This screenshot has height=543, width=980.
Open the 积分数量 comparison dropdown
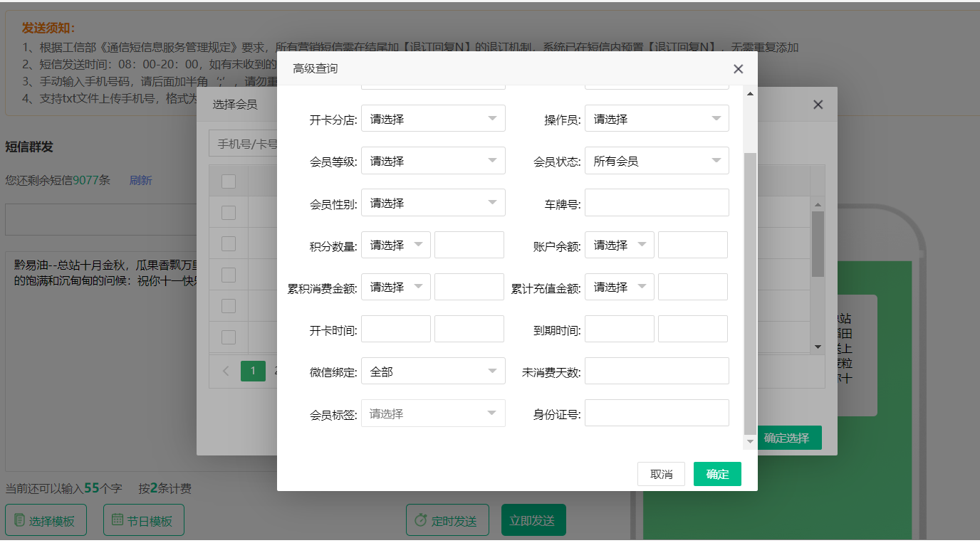coord(396,244)
